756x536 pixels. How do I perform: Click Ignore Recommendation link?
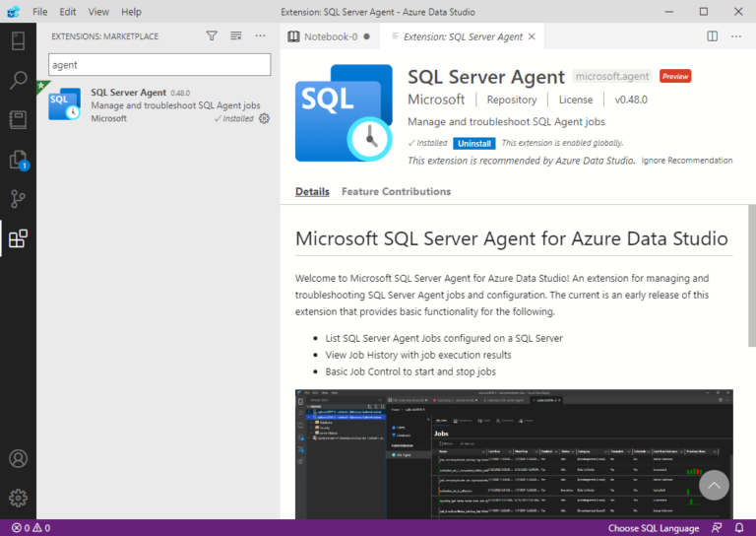pyautogui.click(x=686, y=161)
